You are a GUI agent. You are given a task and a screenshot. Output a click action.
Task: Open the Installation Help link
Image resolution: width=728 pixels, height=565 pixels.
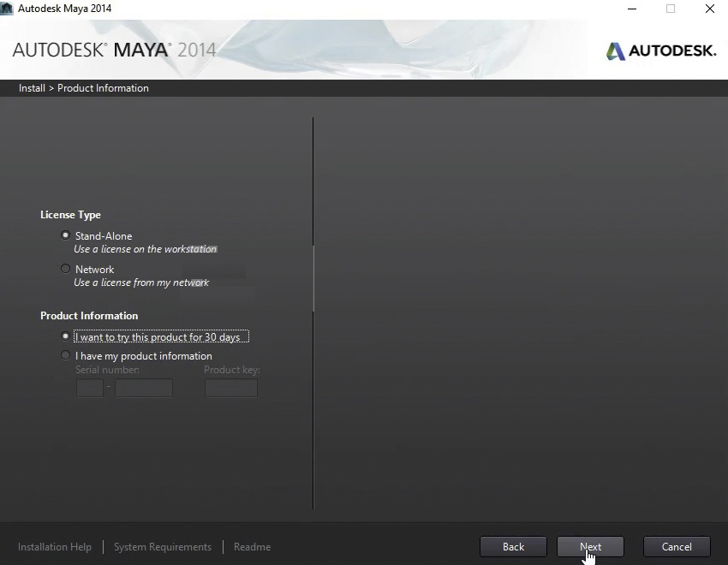[x=55, y=547]
